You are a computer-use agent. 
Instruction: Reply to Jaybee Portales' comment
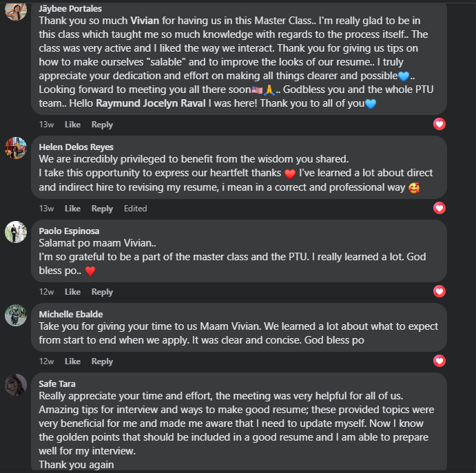[x=102, y=125]
